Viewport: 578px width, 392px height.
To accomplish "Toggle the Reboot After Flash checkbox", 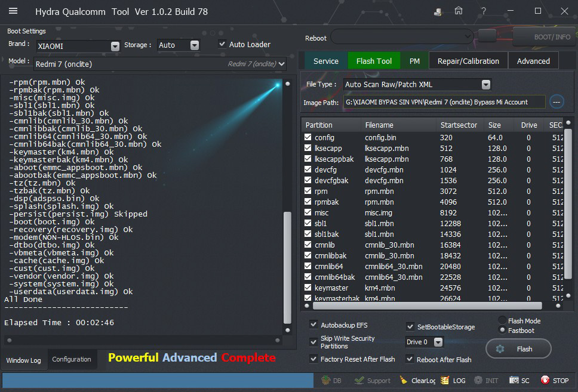I will pos(410,359).
